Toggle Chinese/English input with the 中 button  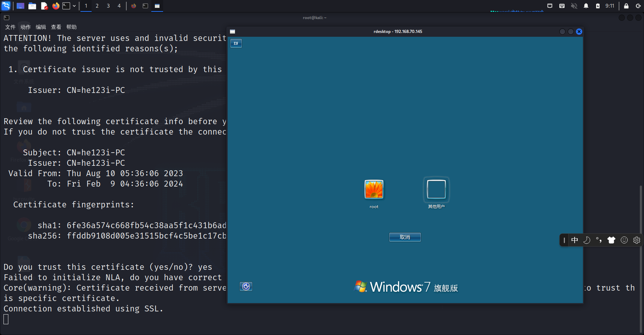point(575,240)
